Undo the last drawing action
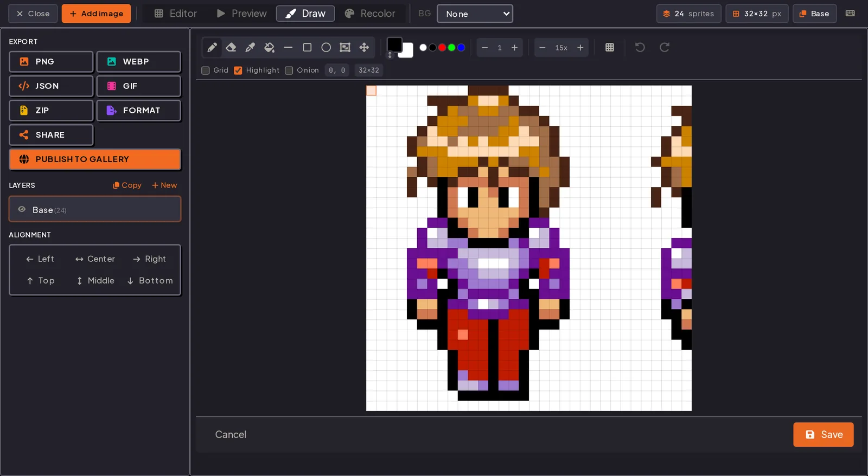The width and height of the screenshot is (868, 476). pyautogui.click(x=640, y=48)
